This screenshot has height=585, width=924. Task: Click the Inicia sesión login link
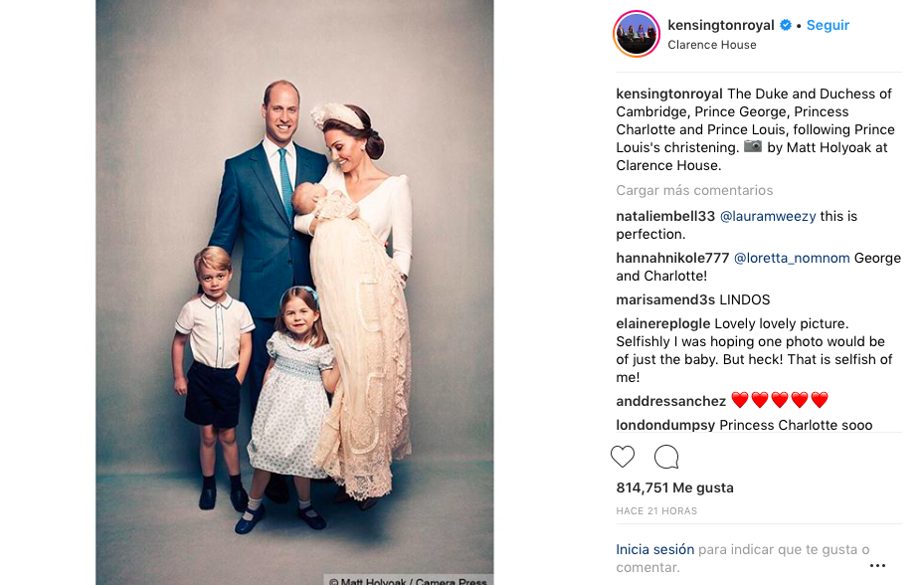point(654,549)
